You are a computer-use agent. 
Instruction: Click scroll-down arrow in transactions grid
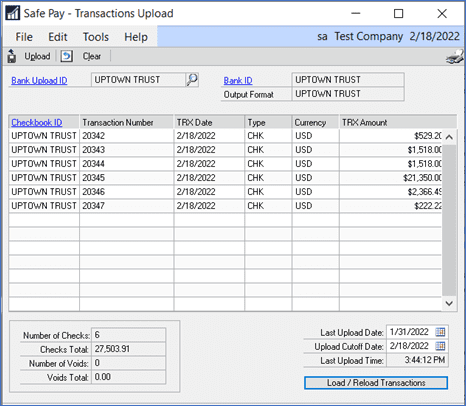pos(449,303)
